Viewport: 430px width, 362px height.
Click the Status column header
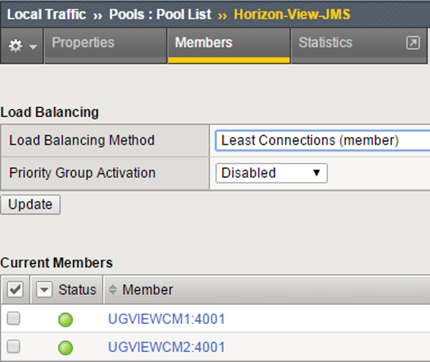pyautogui.click(x=77, y=289)
